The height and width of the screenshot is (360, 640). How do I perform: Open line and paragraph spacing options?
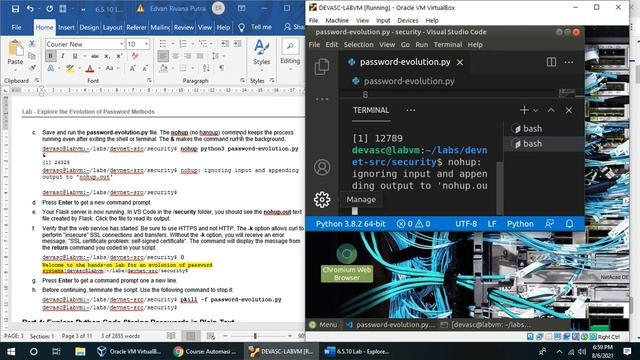pos(216,56)
